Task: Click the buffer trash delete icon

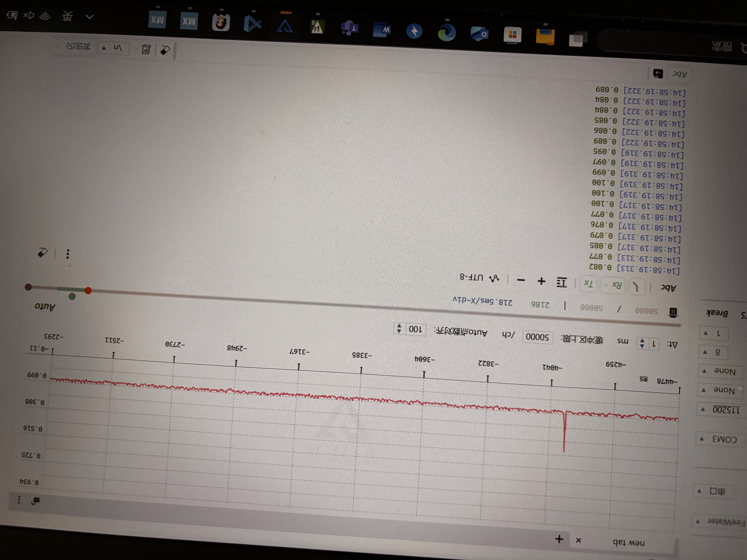Action: click(x=673, y=312)
